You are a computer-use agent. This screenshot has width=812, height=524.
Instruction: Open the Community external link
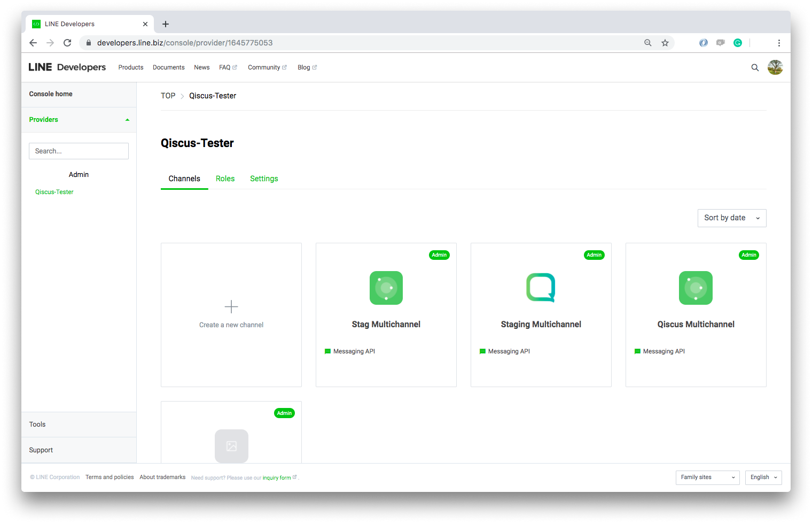click(x=267, y=67)
